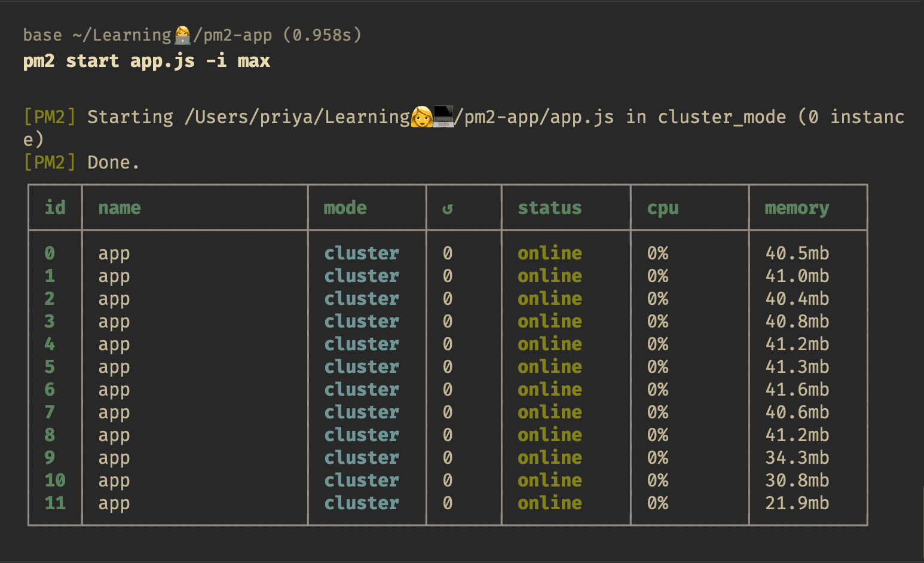
Task: Click memory value 40.5mb
Action: 797,253
